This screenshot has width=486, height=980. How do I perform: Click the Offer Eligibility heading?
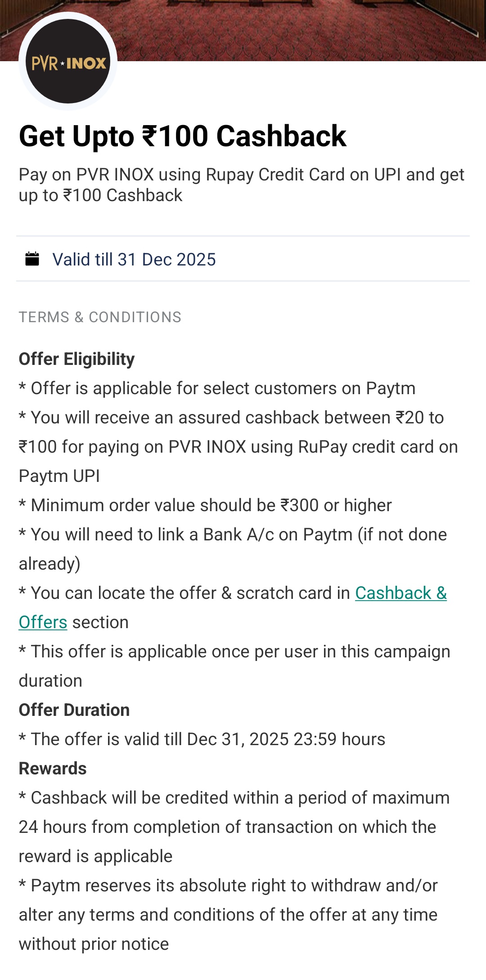coord(76,359)
